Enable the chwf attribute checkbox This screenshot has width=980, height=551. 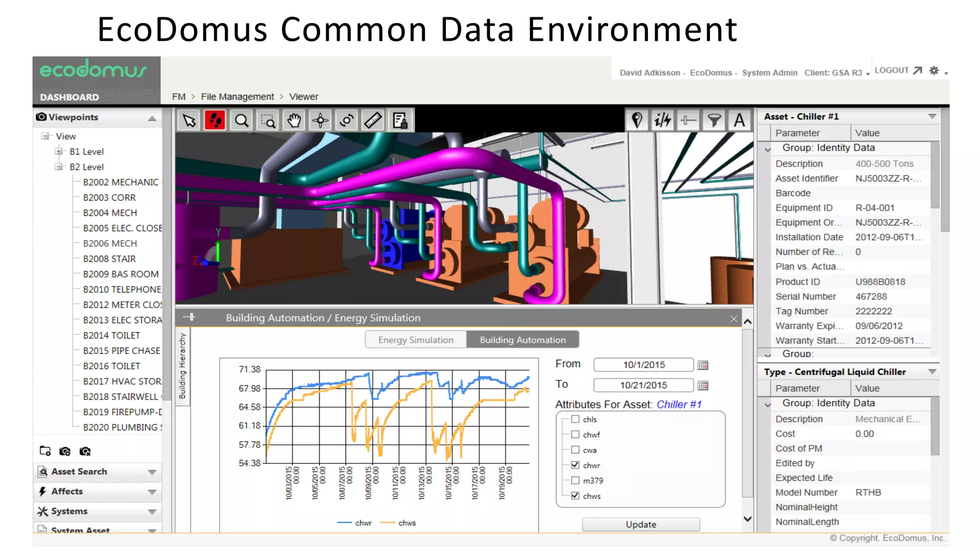coord(575,434)
